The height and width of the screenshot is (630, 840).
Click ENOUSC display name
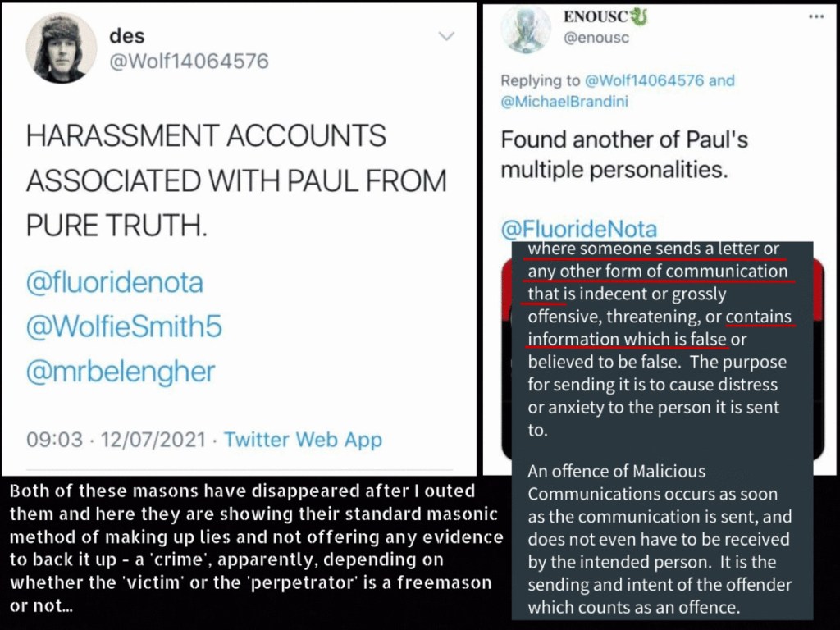click(596, 17)
